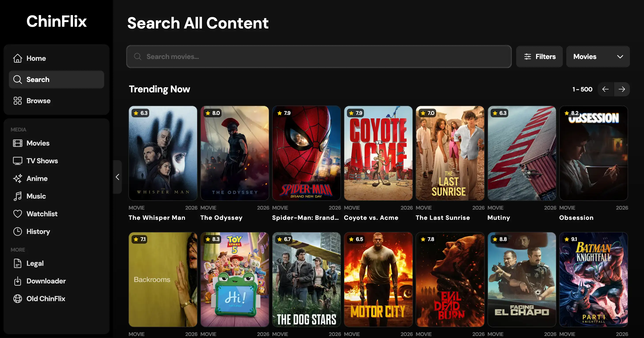Open the Movies label in Media section

click(x=38, y=143)
